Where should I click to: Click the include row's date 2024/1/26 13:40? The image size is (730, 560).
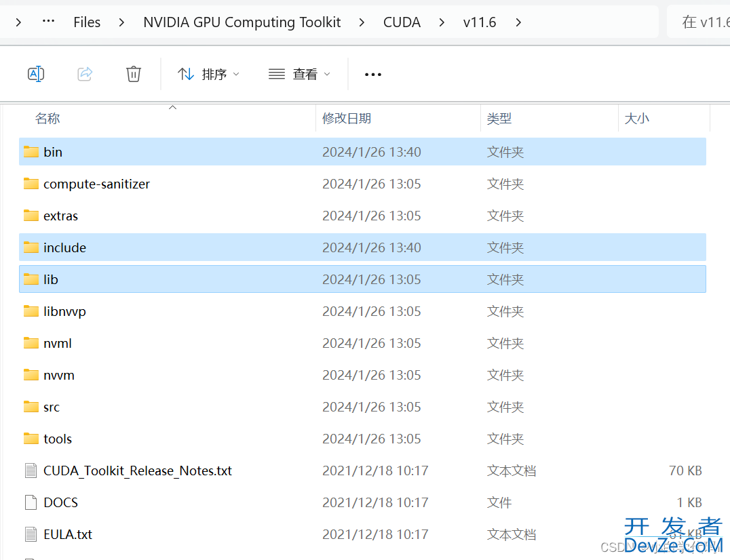click(372, 248)
